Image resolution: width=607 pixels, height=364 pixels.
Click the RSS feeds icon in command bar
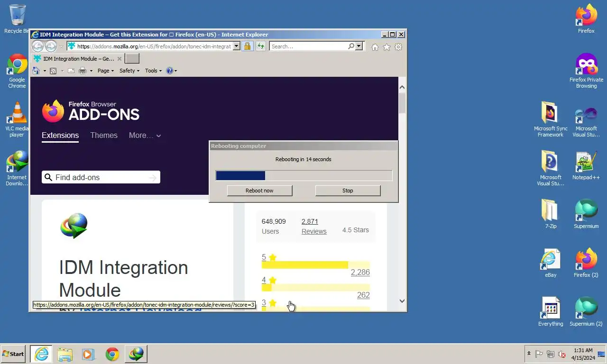53,71
